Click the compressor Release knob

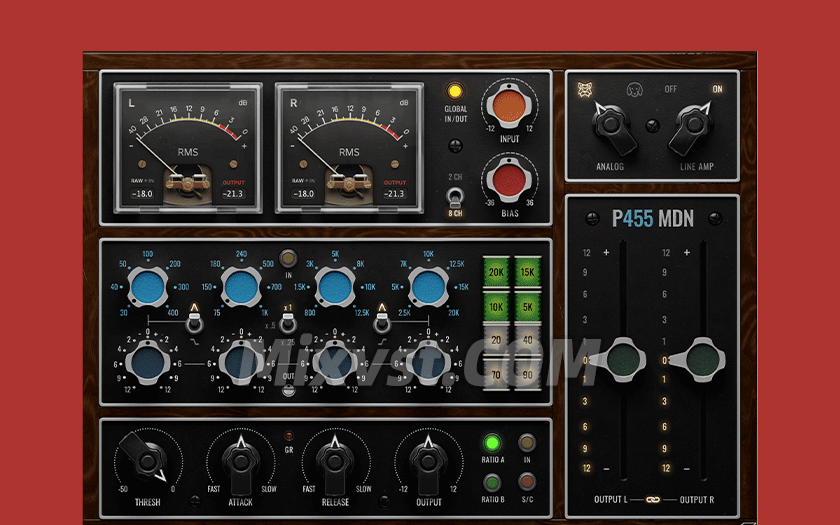coord(335,460)
